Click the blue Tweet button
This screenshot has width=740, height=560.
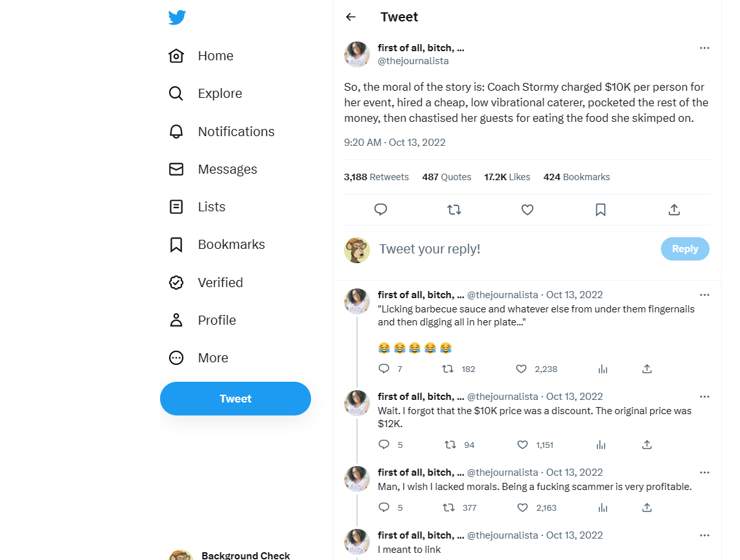point(235,399)
